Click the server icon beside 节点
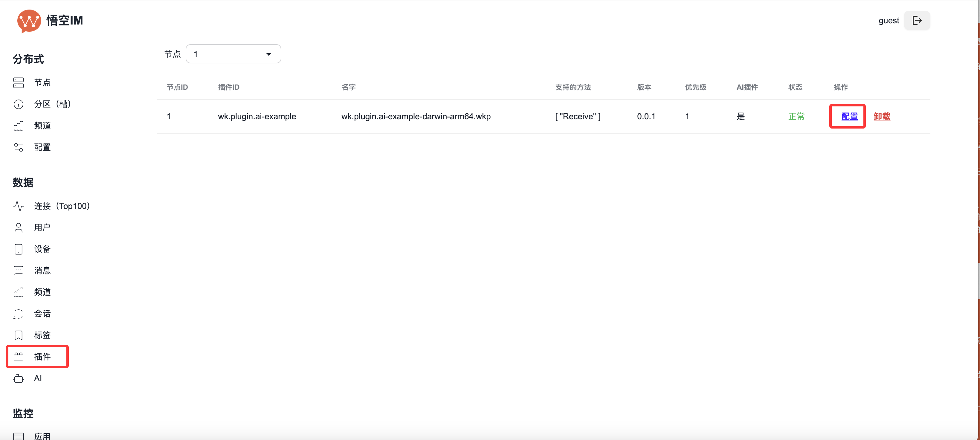Screen dimensions: 980x440 pyautogui.click(x=18, y=82)
